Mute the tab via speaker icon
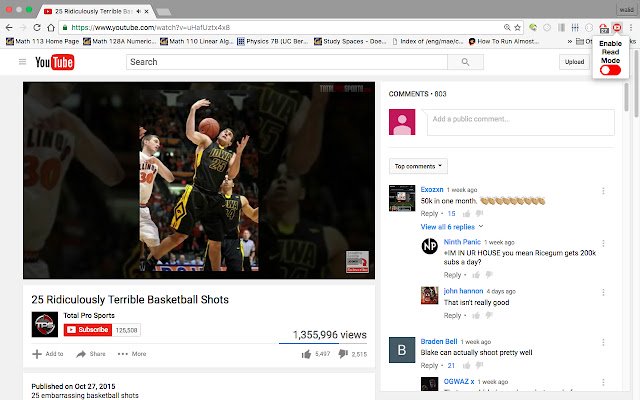This screenshot has height=400, width=640. point(138,11)
